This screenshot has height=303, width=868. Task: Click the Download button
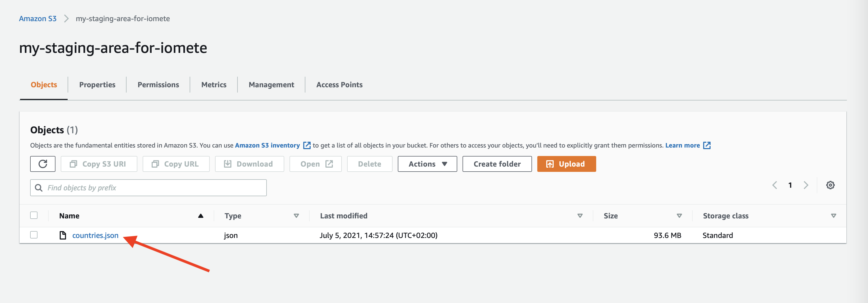click(249, 164)
